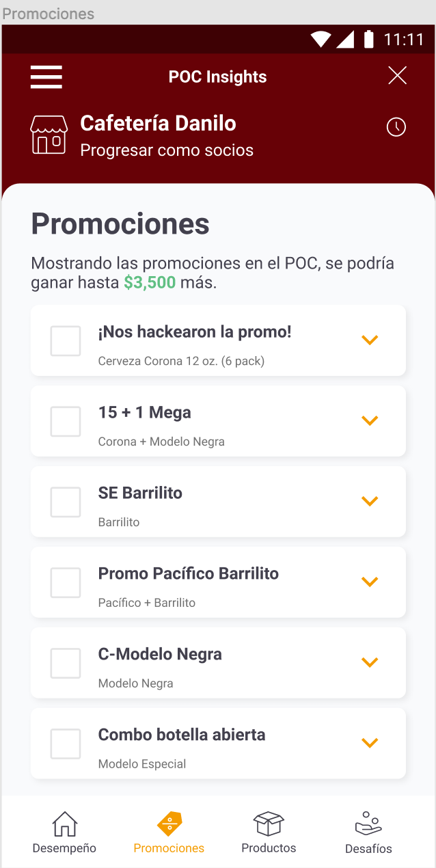Open the Productos box icon
The image size is (436, 868).
[268, 823]
